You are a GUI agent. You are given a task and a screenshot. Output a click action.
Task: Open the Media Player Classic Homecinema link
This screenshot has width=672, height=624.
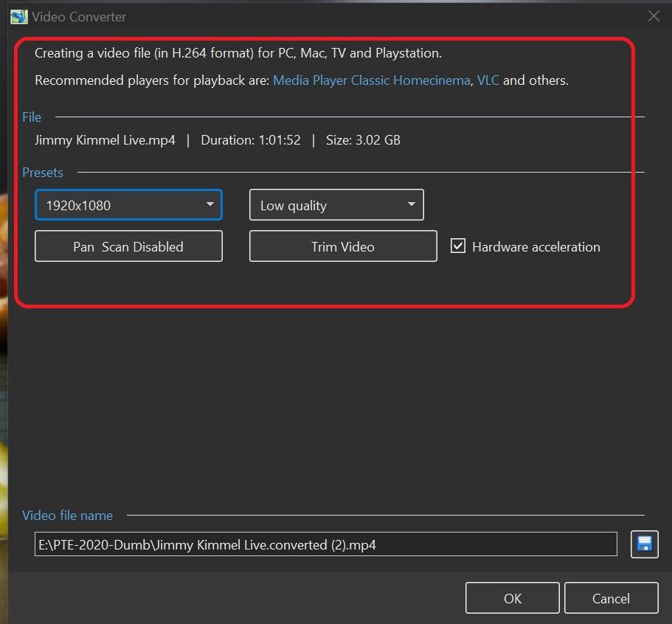(x=371, y=80)
